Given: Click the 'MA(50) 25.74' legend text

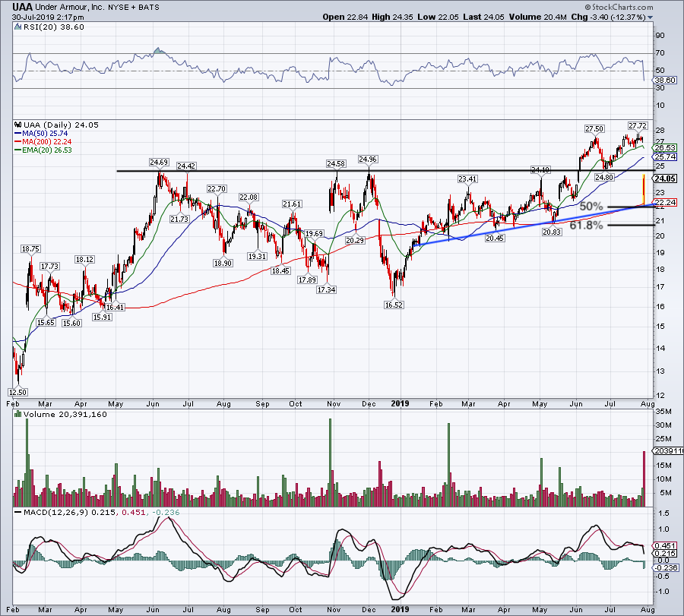Looking at the screenshot, I should click(45, 134).
